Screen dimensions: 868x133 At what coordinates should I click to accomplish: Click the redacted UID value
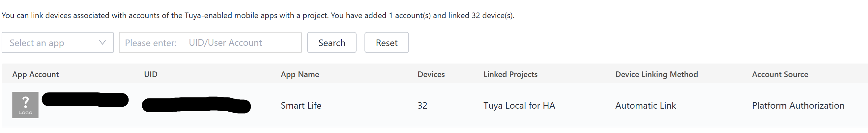tap(196, 105)
